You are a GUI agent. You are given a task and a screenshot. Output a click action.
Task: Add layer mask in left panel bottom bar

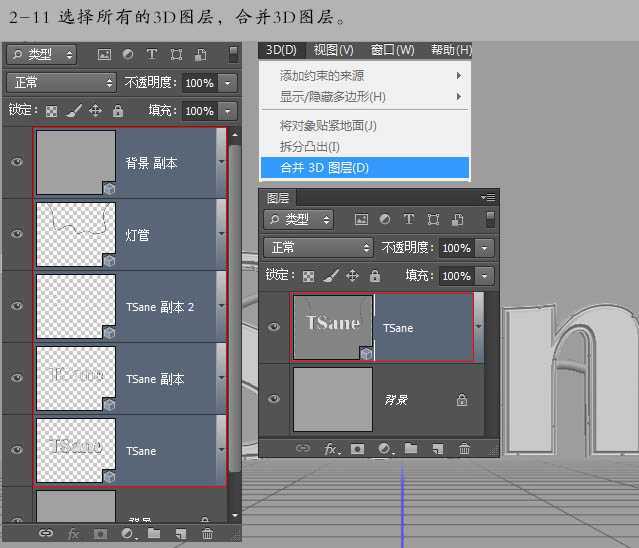tap(100, 533)
